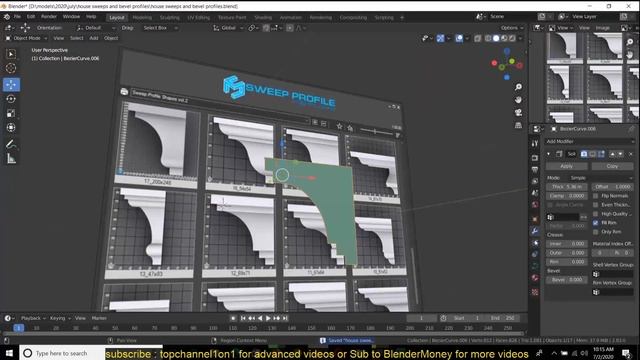Toggle the Flip Normals checkbox
This screenshot has width=640, height=360.
pyautogui.click(x=596, y=196)
